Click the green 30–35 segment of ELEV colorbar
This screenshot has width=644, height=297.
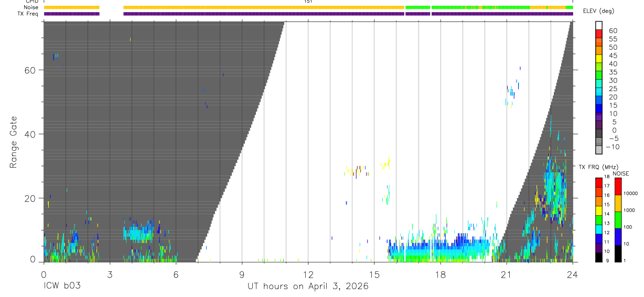click(599, 76)
